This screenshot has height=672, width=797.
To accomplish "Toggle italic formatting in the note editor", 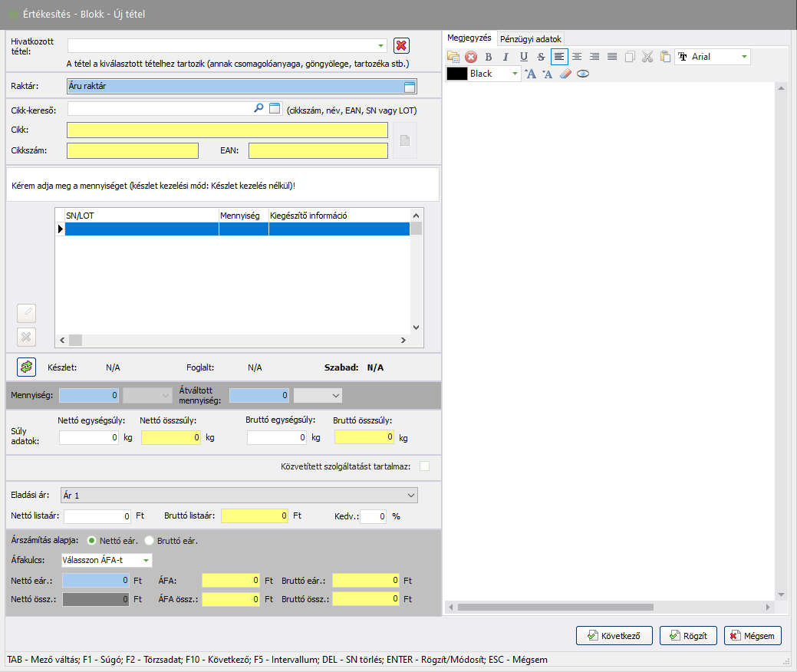I will [x=506, y=57].
